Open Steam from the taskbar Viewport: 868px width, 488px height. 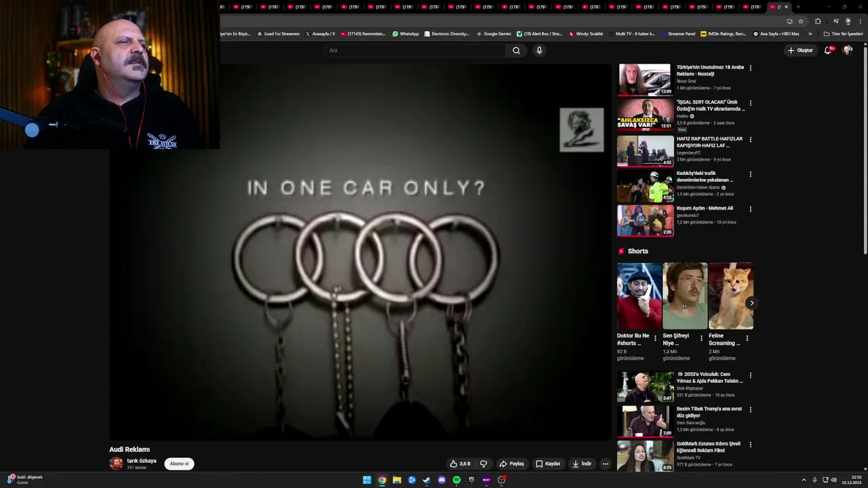click(x=427, y=480)
